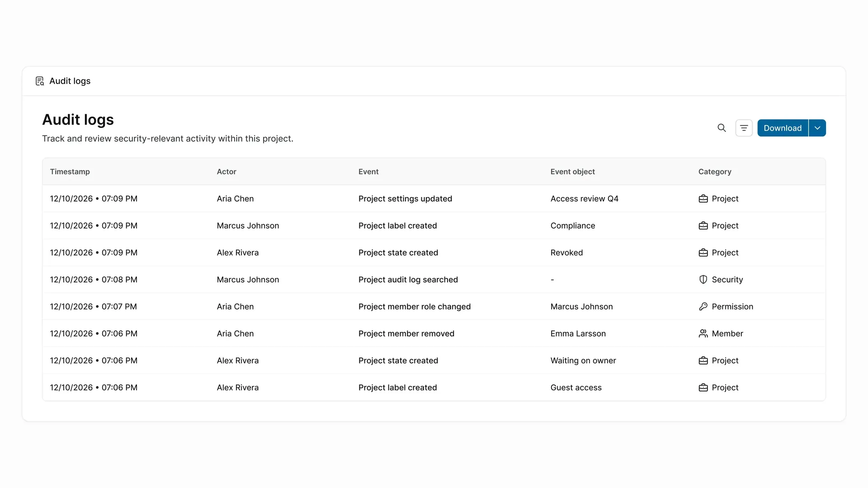
Task: Click the Member people icon
Action: [703, 333]
